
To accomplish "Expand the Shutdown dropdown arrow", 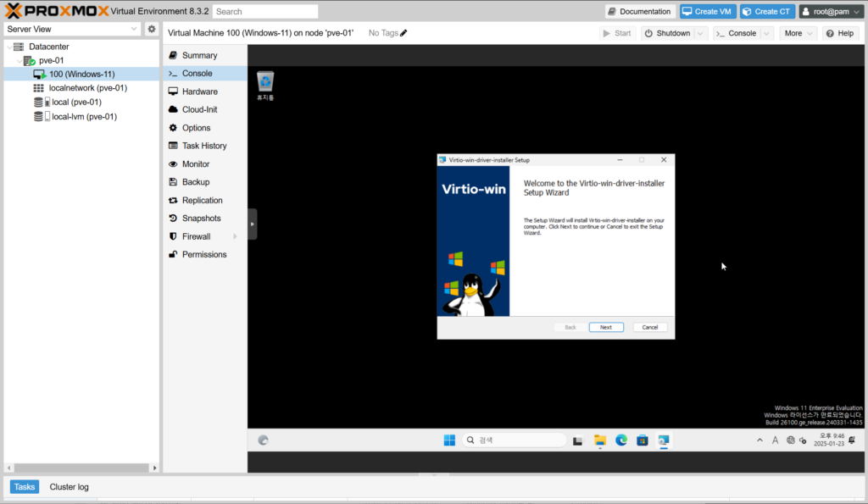I will (x=701, y=33).
